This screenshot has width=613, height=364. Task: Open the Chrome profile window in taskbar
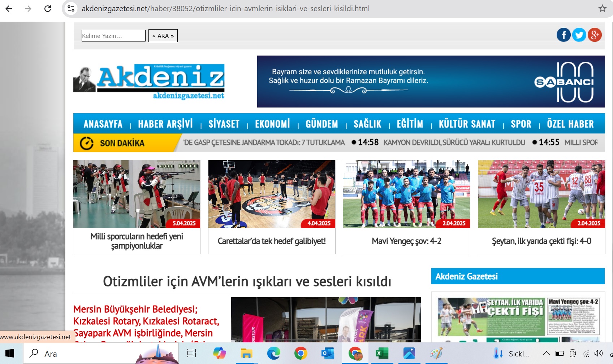point(355,354)
